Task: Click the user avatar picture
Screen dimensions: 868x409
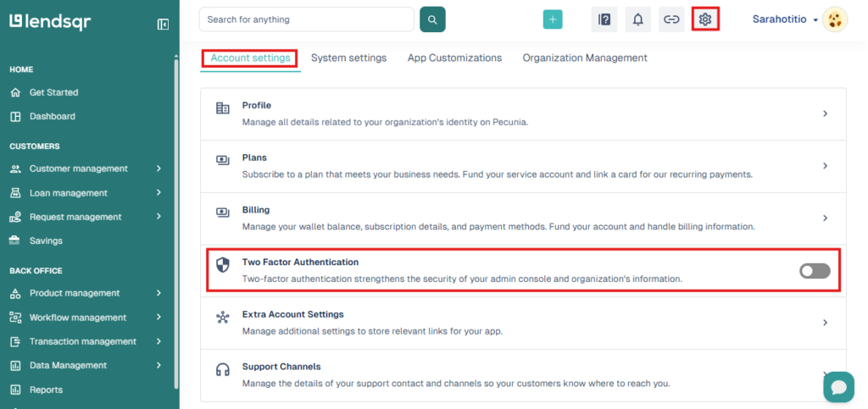Action: coord(835,19)
